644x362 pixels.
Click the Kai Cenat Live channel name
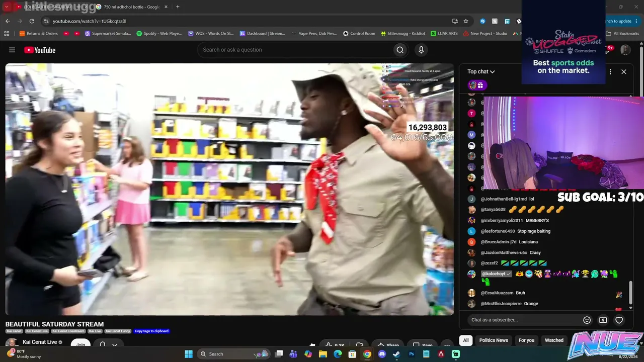40,342
